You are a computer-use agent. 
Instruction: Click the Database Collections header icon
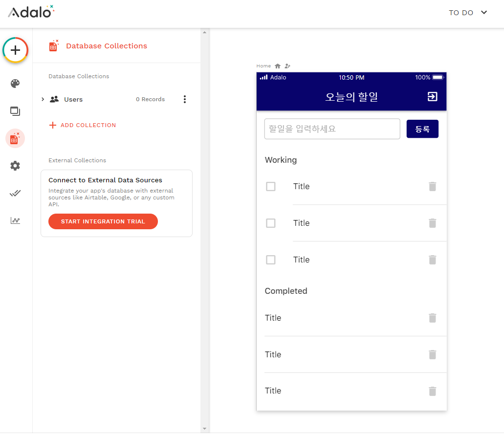pyautogui.click(x=54, y=45)
